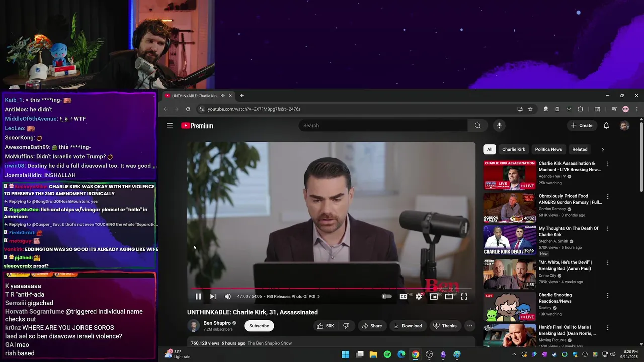Share the video

click(372, 326)
